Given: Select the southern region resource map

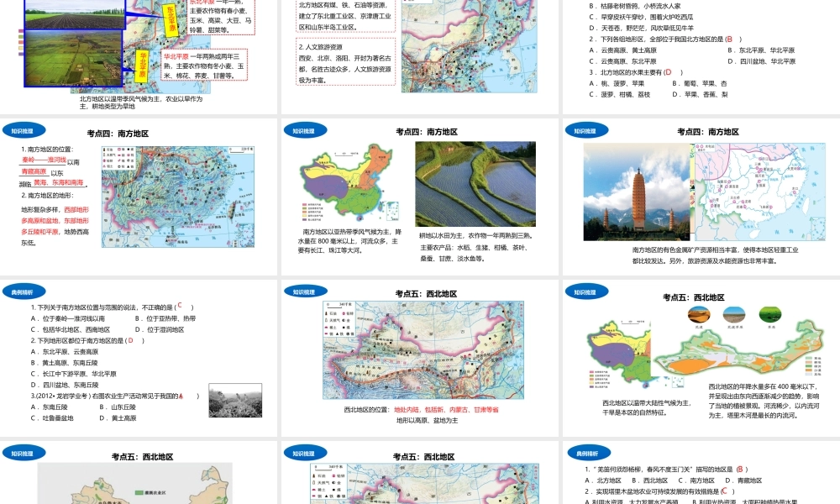Looking at the screenshot, I should click(x=178, y=197).
